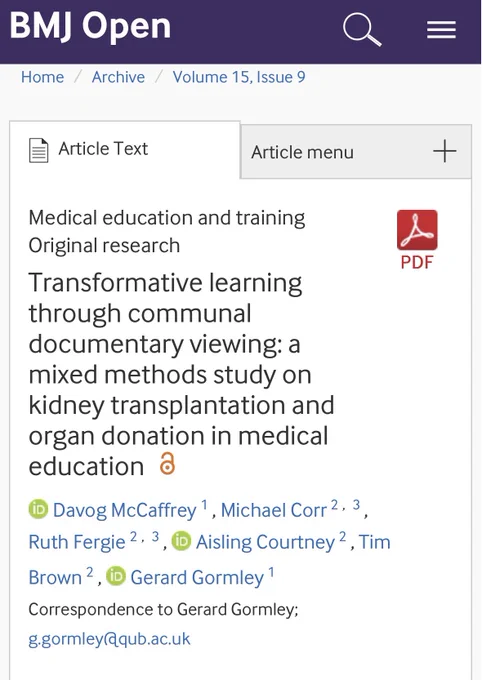Open the hamburger menu icon
The image size is (482, 680).
pyautogui.click(x=441, y=30)
